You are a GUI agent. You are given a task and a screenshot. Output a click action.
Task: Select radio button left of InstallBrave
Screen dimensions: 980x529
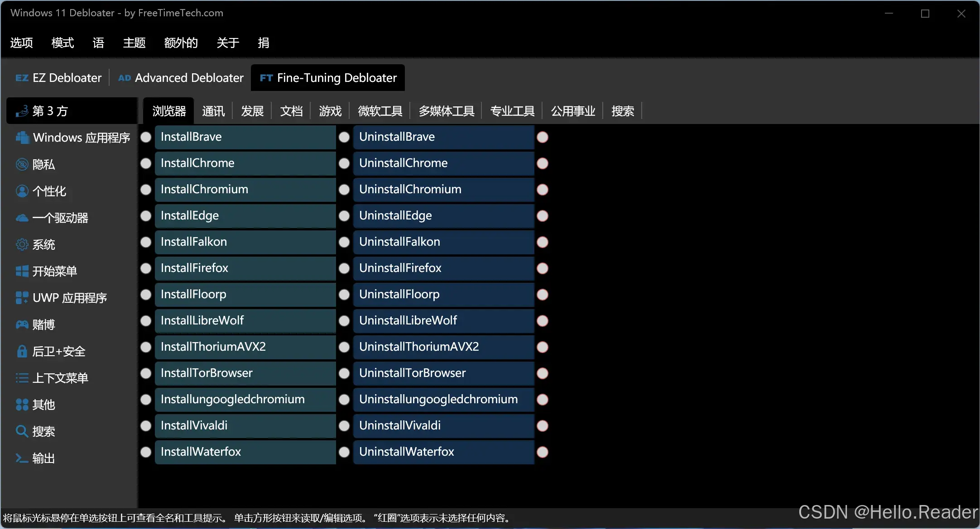146,137
